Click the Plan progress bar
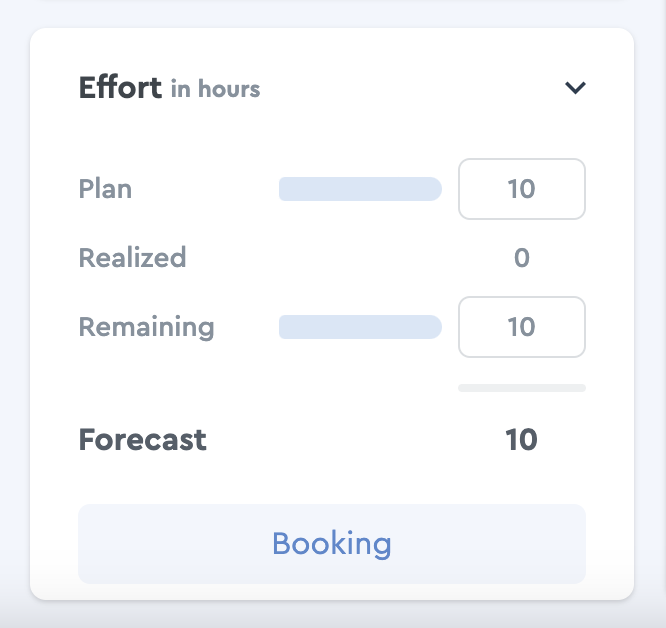This screenshot has width=666, height=628. tap(360, 189)
